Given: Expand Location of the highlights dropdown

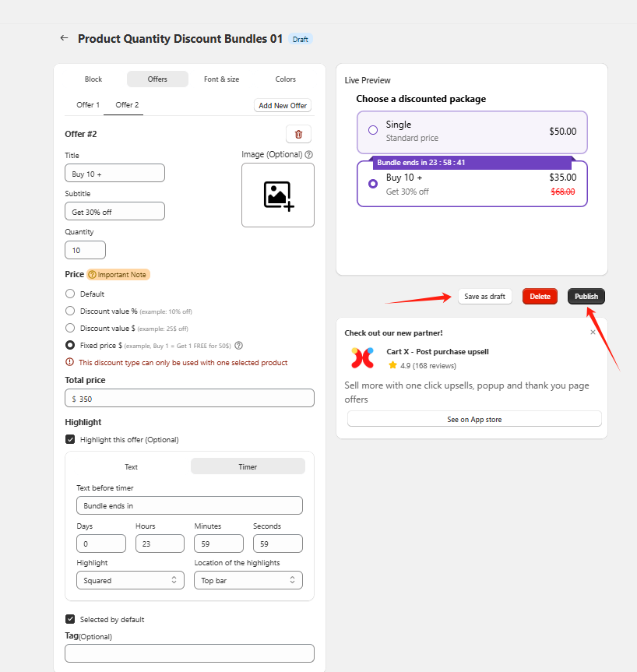Looking at the screenshot, I should click(248, 580).
